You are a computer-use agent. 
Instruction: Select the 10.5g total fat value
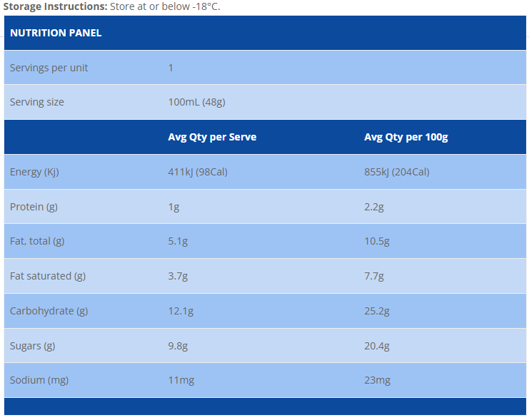(x=377, y=241)
